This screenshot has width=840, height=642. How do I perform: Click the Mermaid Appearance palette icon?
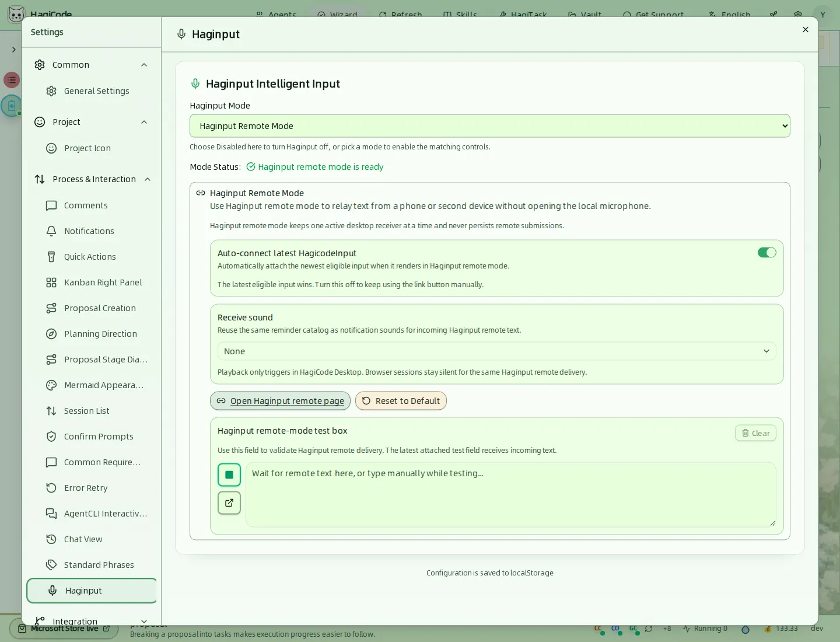point(51,385)
